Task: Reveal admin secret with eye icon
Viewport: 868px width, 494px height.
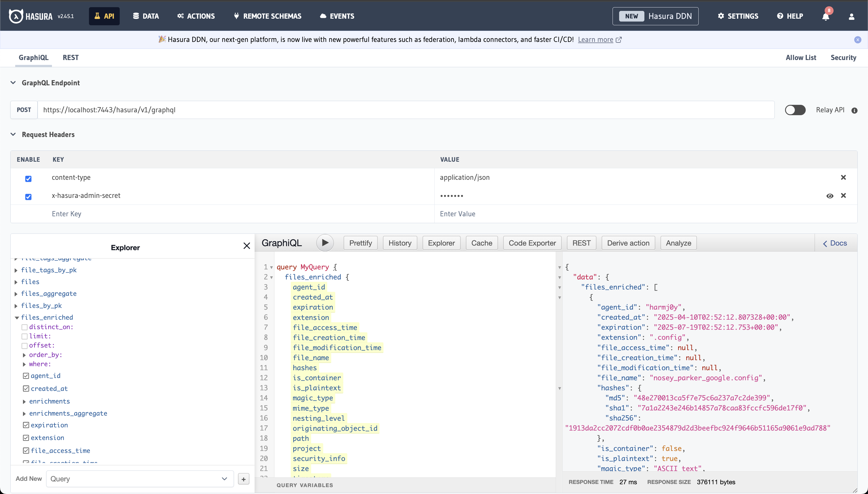Action: [x=830, y=196]
